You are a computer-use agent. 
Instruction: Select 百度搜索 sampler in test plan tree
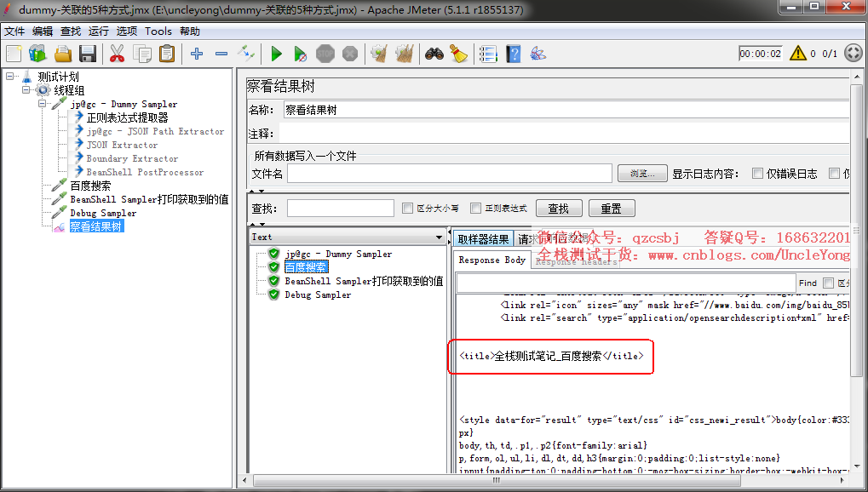[90, 186]
